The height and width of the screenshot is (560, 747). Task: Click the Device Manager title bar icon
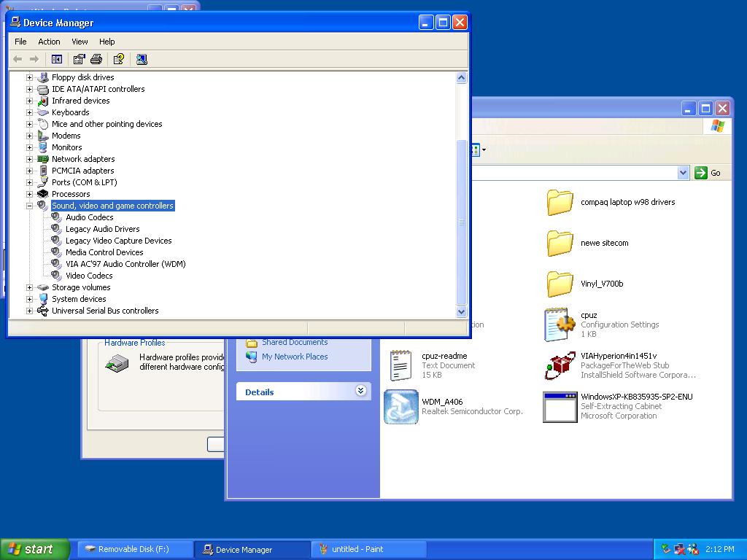pos(15,22)
